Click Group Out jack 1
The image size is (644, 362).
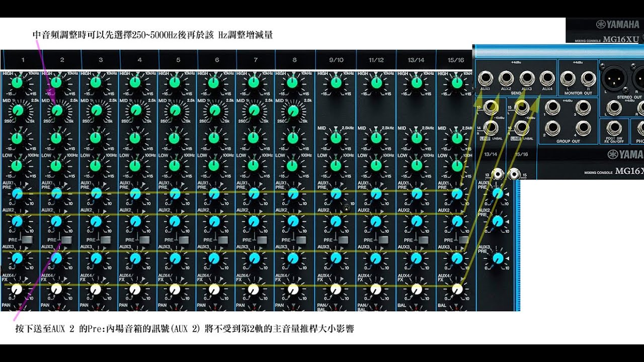tap(553, 107)
